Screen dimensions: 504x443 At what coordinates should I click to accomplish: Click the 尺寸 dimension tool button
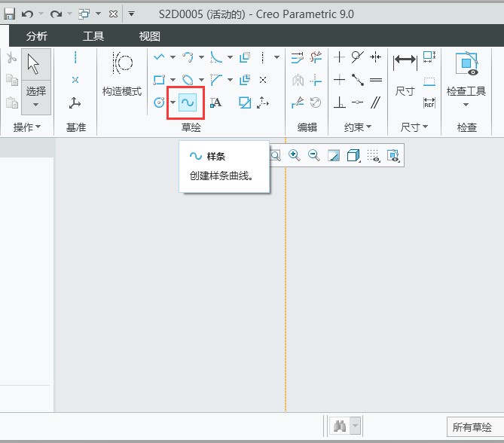coord(405,74)
